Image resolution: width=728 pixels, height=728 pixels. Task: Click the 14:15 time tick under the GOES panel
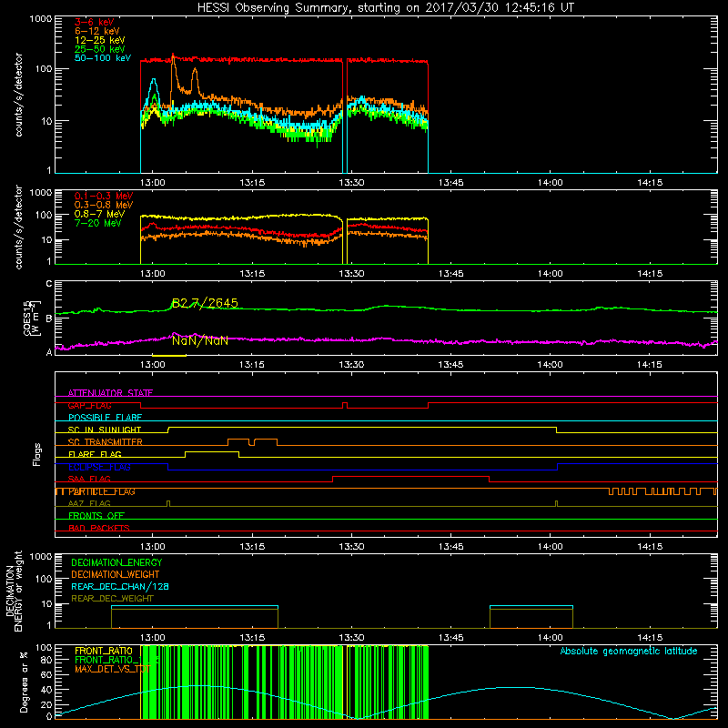point(650,365)
